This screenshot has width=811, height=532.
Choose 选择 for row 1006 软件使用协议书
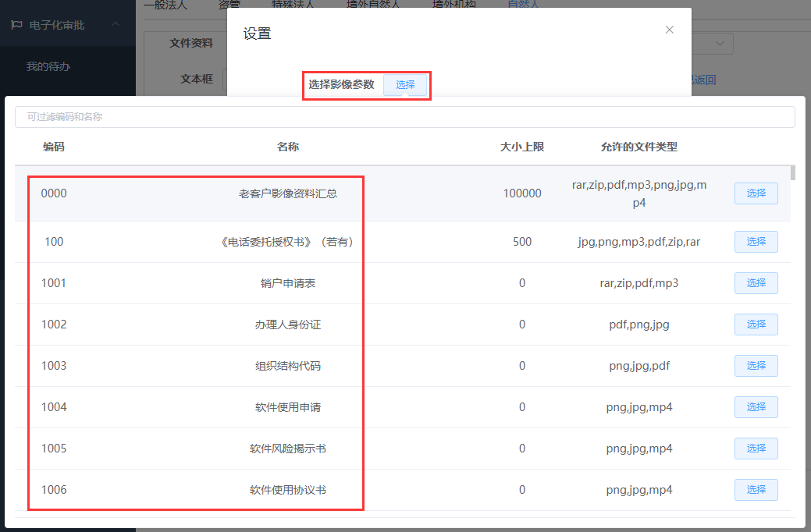(x=756, y=490)
